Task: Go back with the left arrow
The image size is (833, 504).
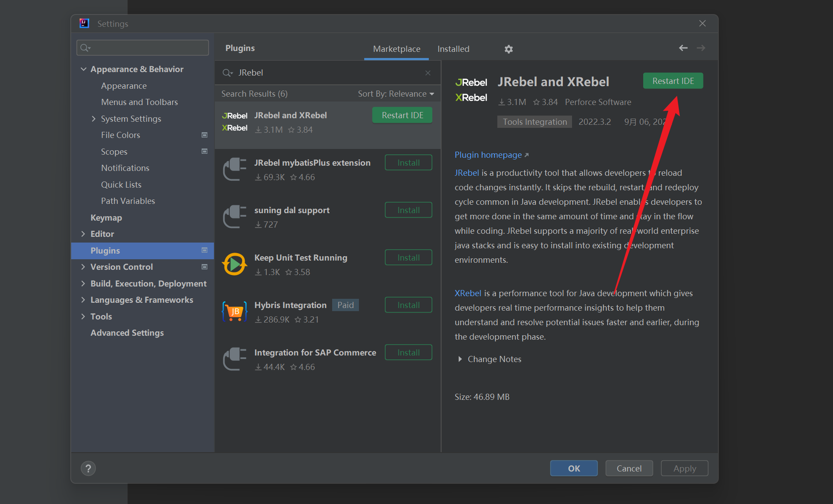Action: tap(683, 48)
